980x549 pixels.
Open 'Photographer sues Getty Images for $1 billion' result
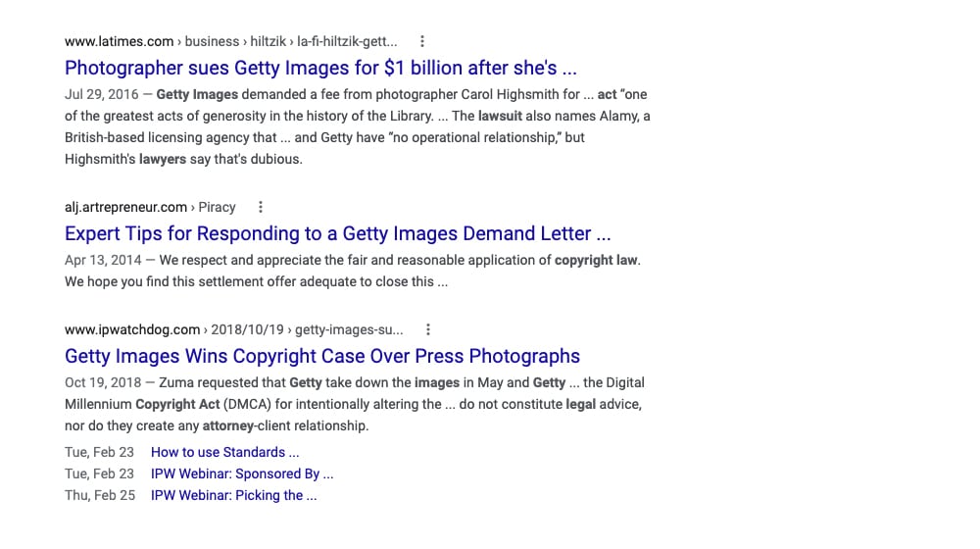point(320,68)
